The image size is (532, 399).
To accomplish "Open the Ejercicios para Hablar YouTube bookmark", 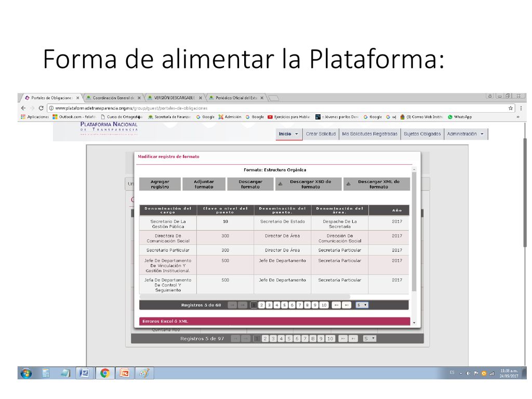I will tap(289, 117).
